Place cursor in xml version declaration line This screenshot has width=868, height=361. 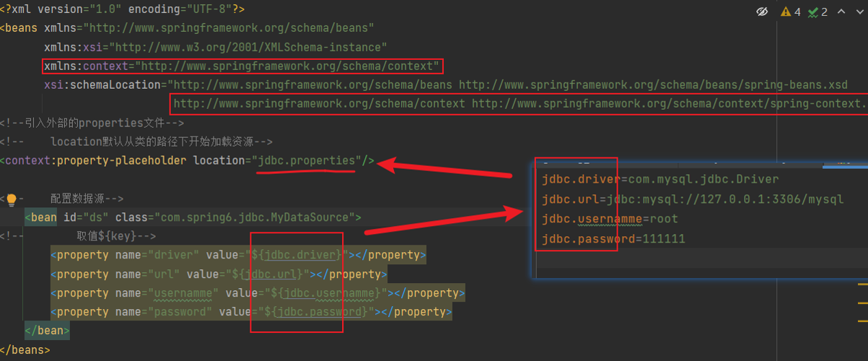pos(122,9)
